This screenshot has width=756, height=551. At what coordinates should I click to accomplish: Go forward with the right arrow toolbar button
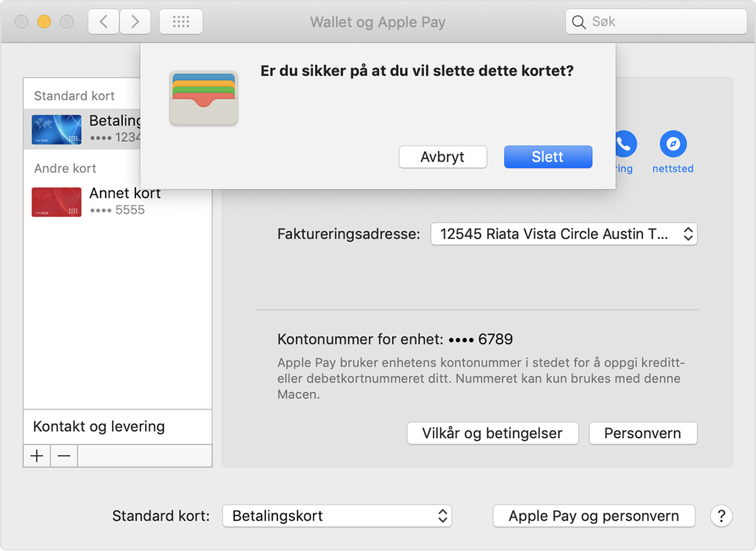click(135, 22)
